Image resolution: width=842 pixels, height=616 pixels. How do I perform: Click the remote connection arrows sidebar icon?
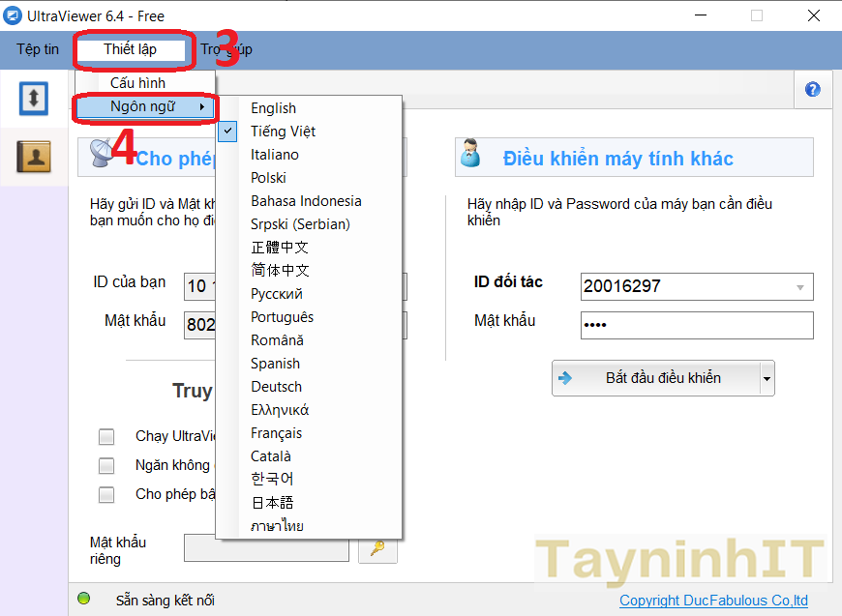[34, 98]
